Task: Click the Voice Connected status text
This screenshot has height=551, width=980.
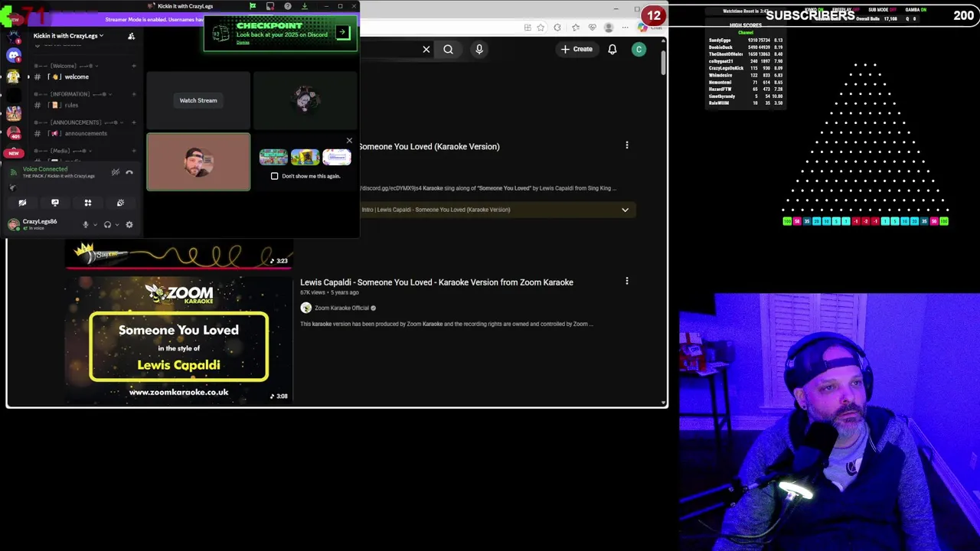Action: pyautogui.click(x=45, y=169)
